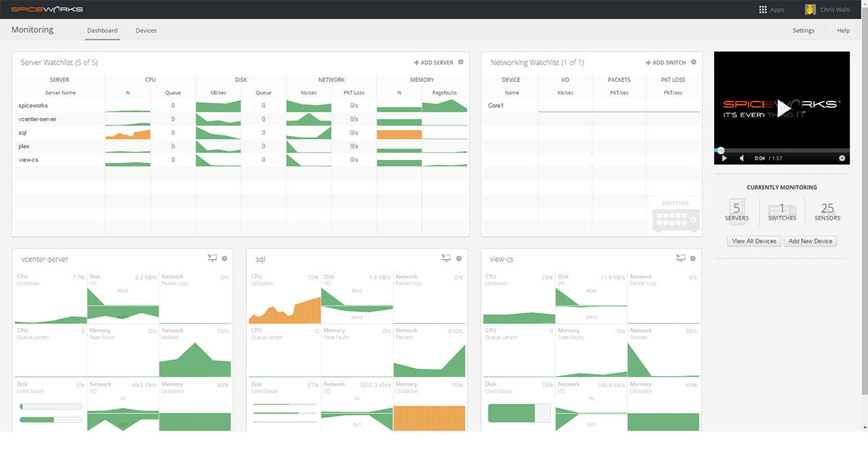
Task: Click the vcenter-server Disk Used Space bars
Action: [x=51, y=413]
